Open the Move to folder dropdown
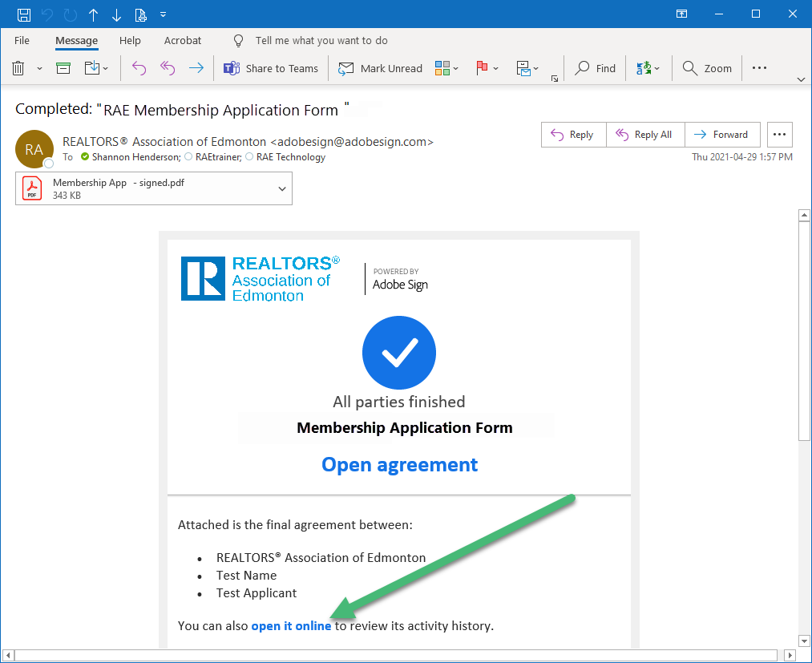812x663 pixels. click(x=96, y=68)
